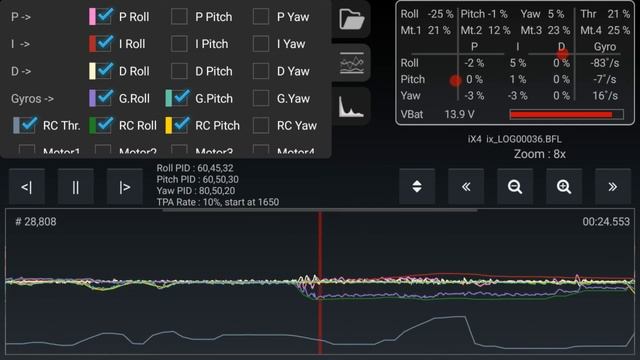The width and height of the screenshot is (640, 360).
Task: Select the graph traces view icon
Action: (351, 63)
